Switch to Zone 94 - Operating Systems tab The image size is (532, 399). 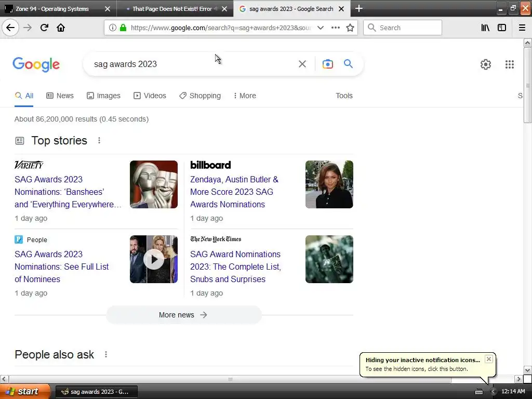tap(52, 9)
